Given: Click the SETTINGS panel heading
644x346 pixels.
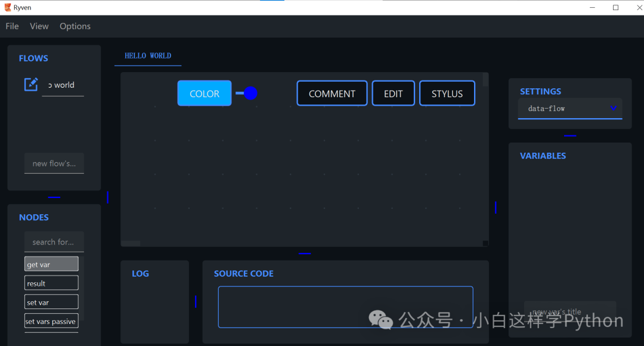Looking at the screenshot, I should (x=540, y=91).
